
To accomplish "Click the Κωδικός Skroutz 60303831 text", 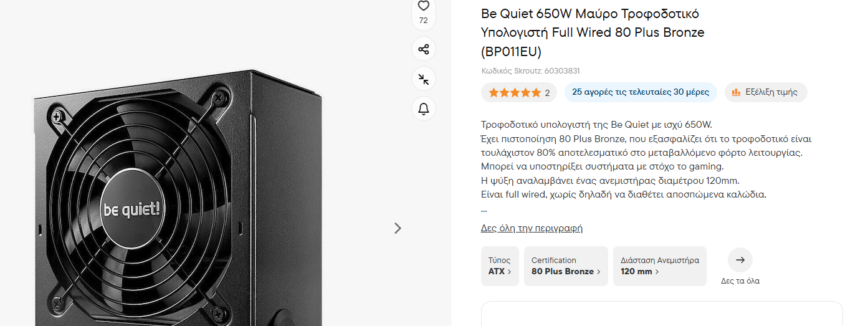I will (530, 71).
